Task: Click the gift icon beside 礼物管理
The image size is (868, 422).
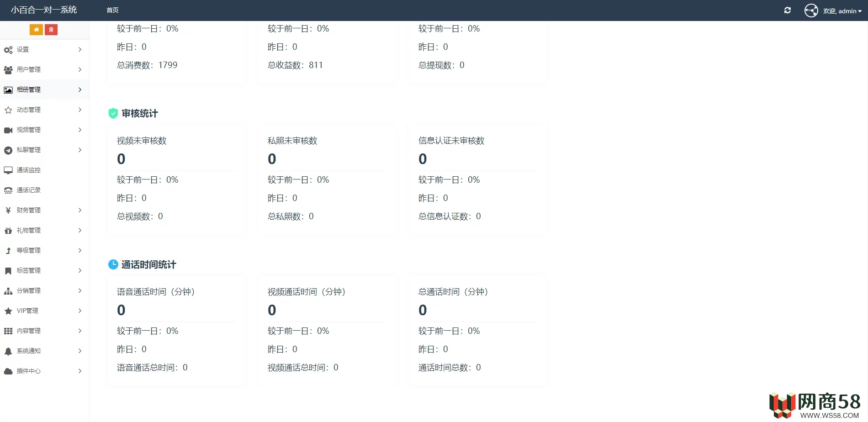Action: 8,231
